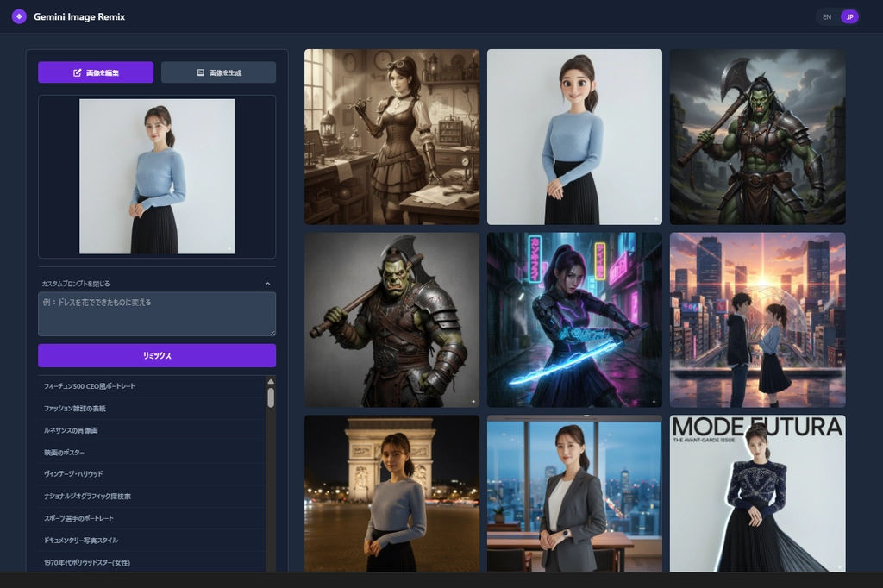
Task: Click inside the custom prompt text area
Action: pyautogui.click(x=156, y=314)
